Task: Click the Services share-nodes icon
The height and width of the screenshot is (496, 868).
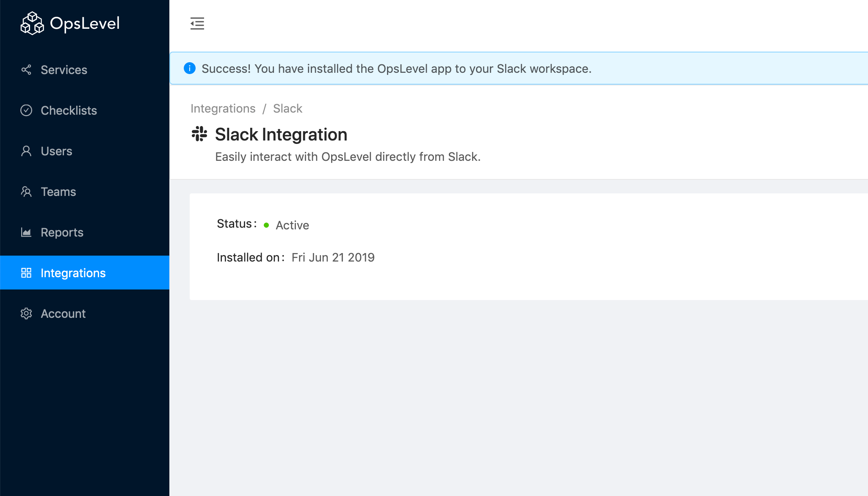Action: click(26, 69)
